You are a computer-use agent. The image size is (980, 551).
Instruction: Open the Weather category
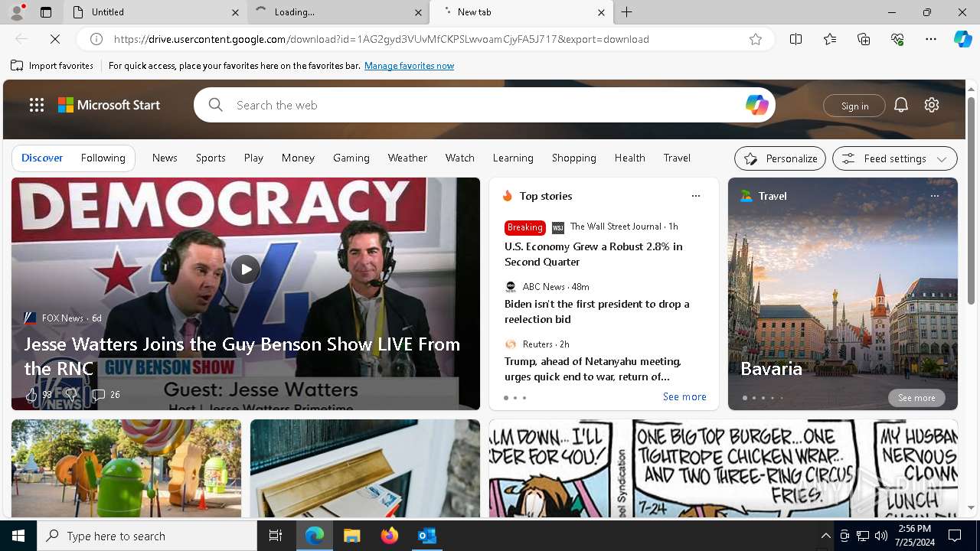(x=407, y=158)
